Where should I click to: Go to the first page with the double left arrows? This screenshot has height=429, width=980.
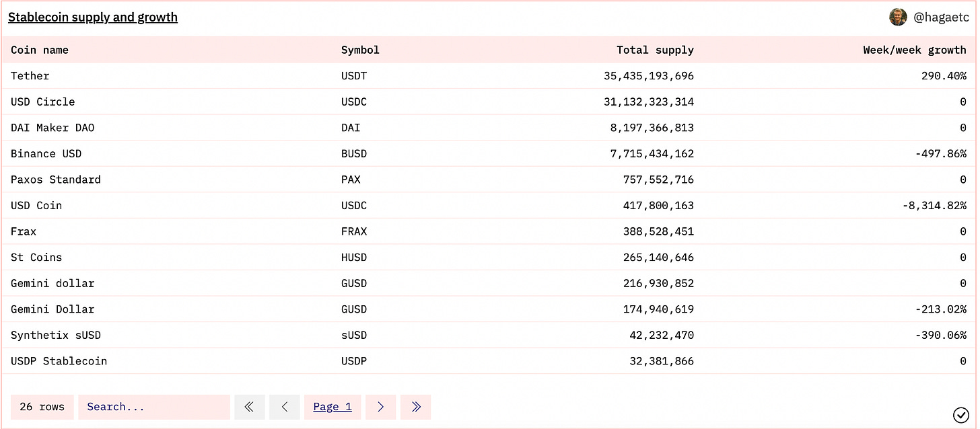click(250, 407)
